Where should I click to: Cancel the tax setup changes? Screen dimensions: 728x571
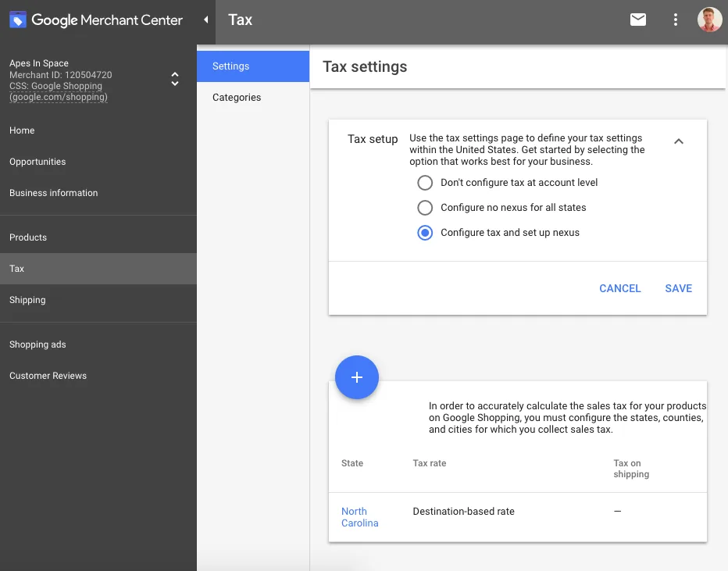pos(619,288)
